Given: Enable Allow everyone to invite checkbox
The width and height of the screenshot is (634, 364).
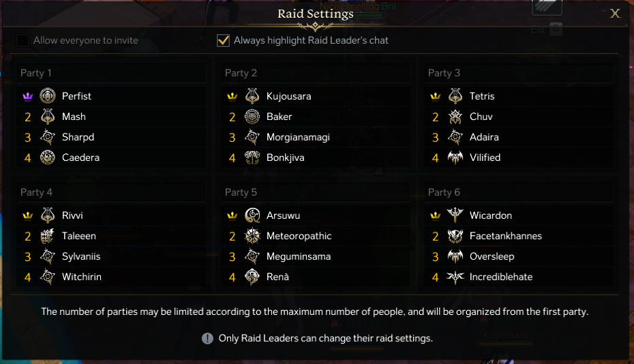Looking at the screenshot, I should [x=23, y=40].
